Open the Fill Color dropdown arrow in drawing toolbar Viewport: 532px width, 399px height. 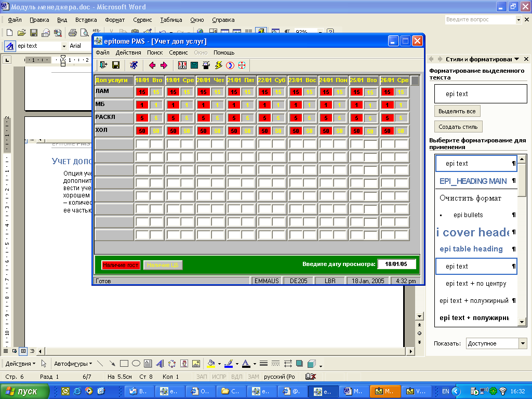(x=219, y=364)
